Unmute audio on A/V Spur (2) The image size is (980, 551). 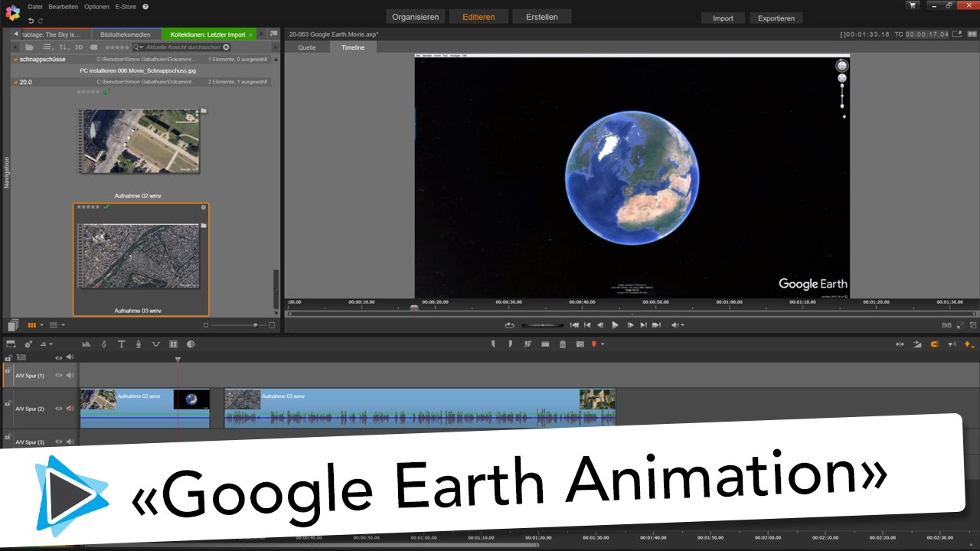coord(70,409)
